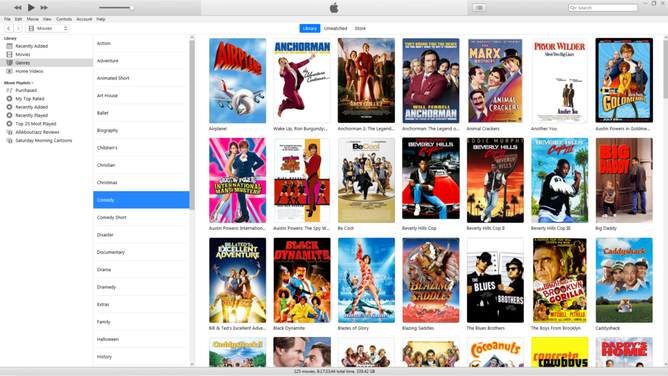Click the fast forward button
Image resolution: width=668 pixels, height=376 pixels.
[44, 8]
